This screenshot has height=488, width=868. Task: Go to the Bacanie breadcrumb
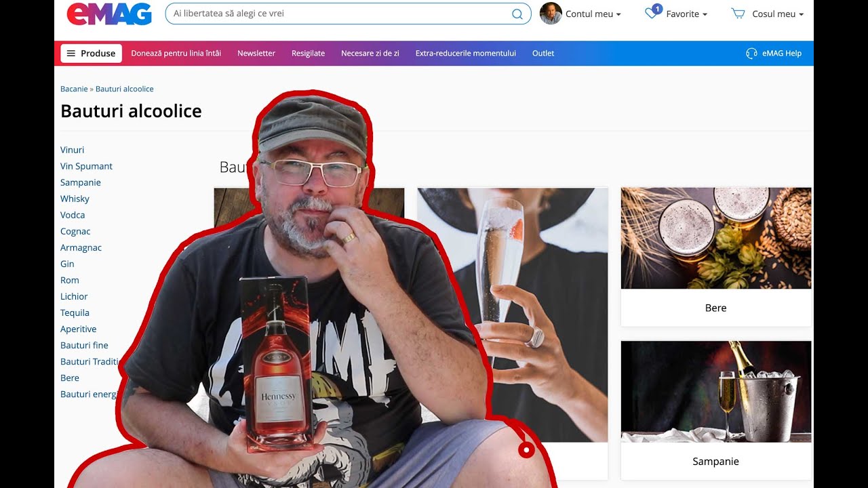pyautogui.click(x=74, y=89)
